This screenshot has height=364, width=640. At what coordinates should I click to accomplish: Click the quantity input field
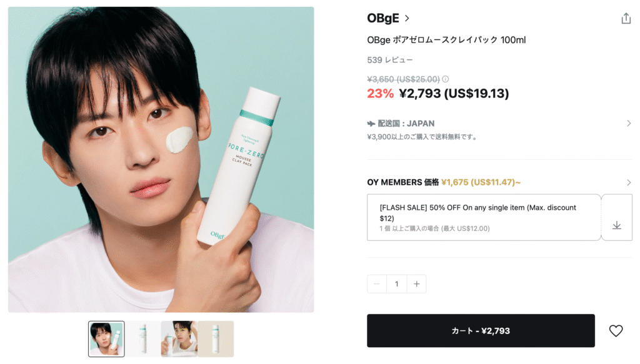click(x=396, y=283)
